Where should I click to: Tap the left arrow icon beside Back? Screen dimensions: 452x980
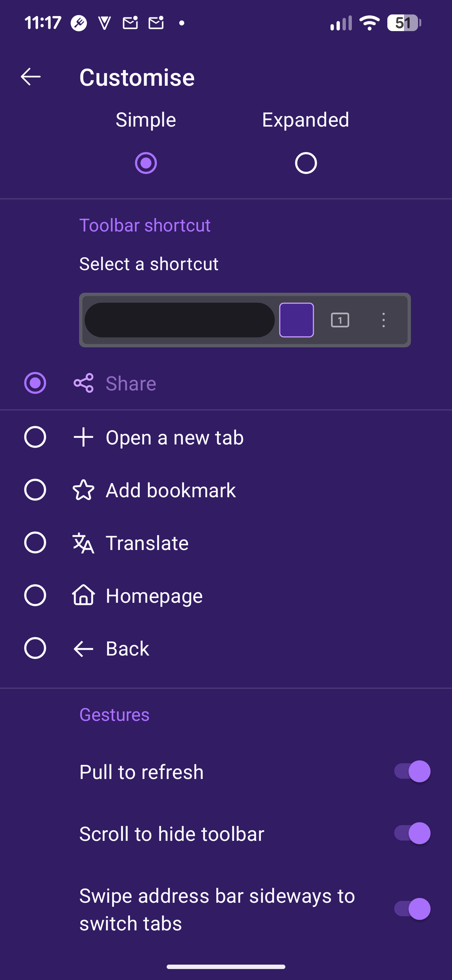tap(83, 649)
